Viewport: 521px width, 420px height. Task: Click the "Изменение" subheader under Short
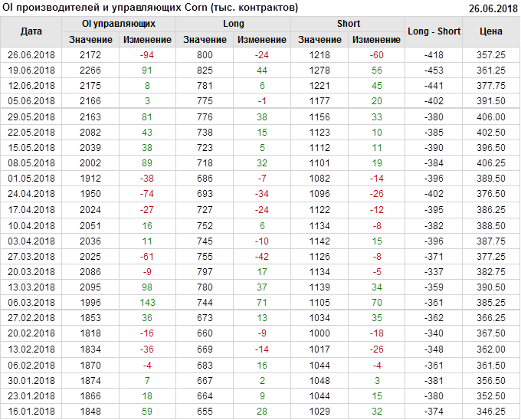(377, 39)
